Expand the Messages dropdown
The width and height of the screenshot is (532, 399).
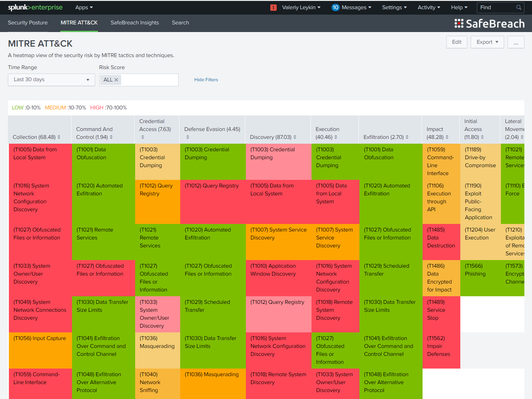(356, 7)
